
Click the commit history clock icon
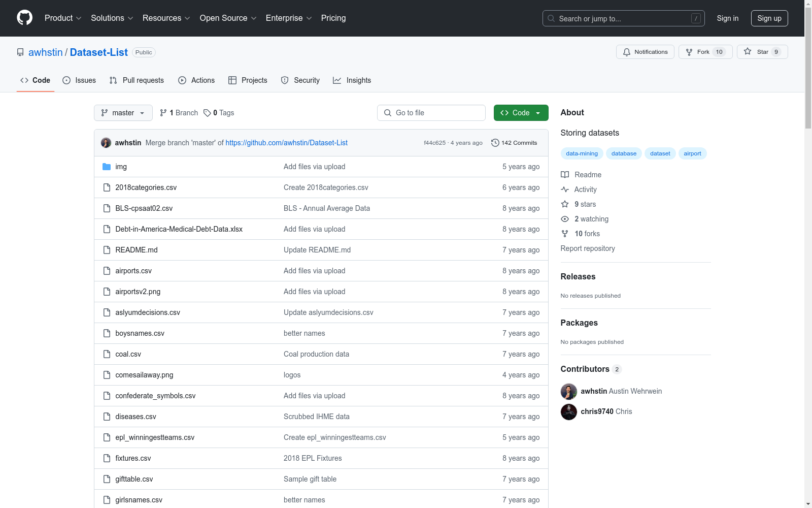pos(495,143)
